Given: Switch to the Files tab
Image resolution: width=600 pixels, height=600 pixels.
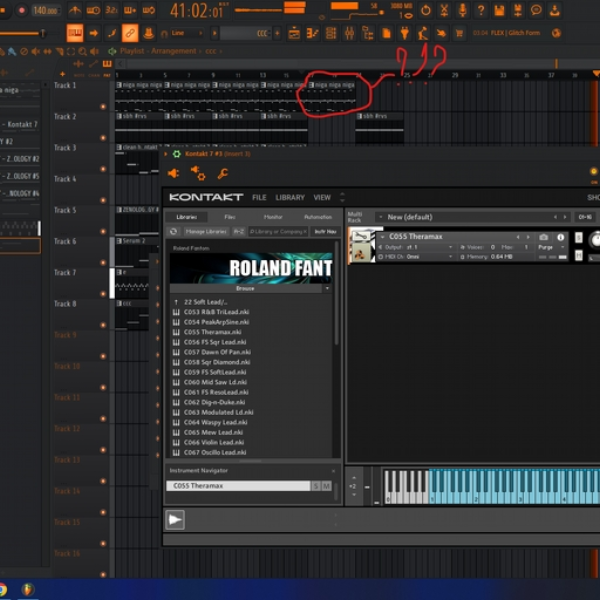Looking at the screenshot, I should (230, 217).
